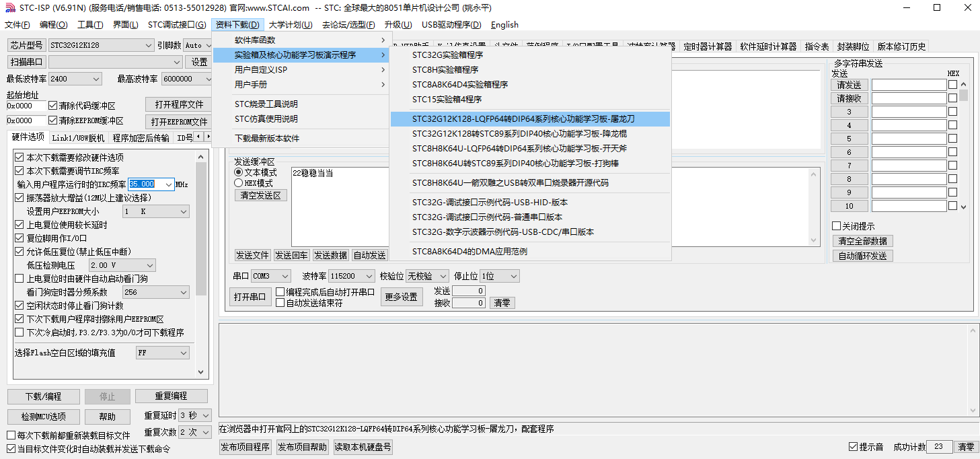Click the 更多设置 button
The width and height of the screenshot is (980, 459).
click(x=401, y=297)
